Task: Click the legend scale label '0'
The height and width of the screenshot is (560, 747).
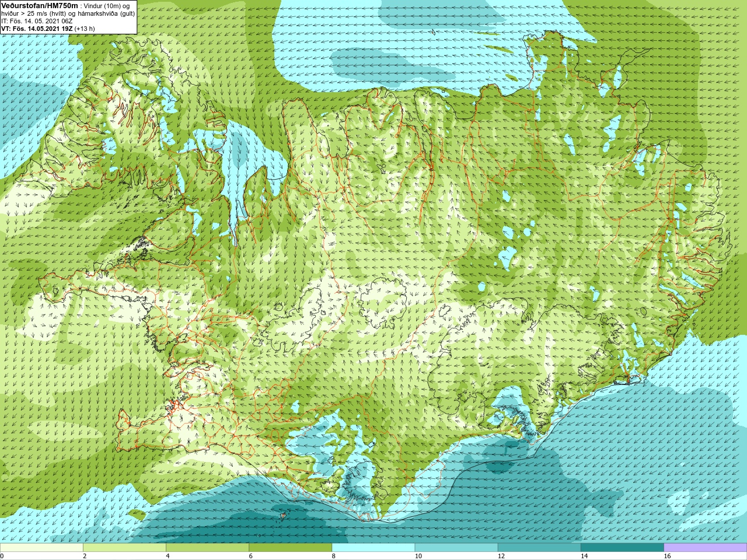Action: 2,556
